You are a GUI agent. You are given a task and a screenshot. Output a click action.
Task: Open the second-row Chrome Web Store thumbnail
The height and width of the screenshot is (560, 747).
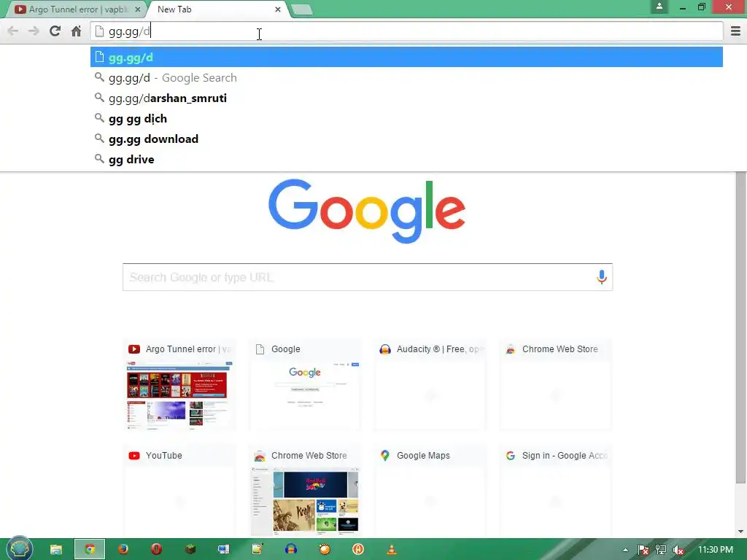(x=305, y=492)
